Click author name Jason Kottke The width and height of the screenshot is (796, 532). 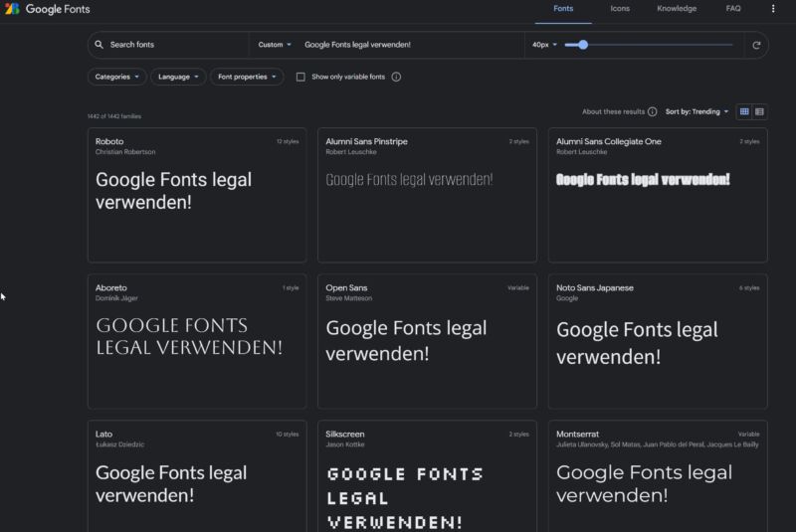(345, 444)
